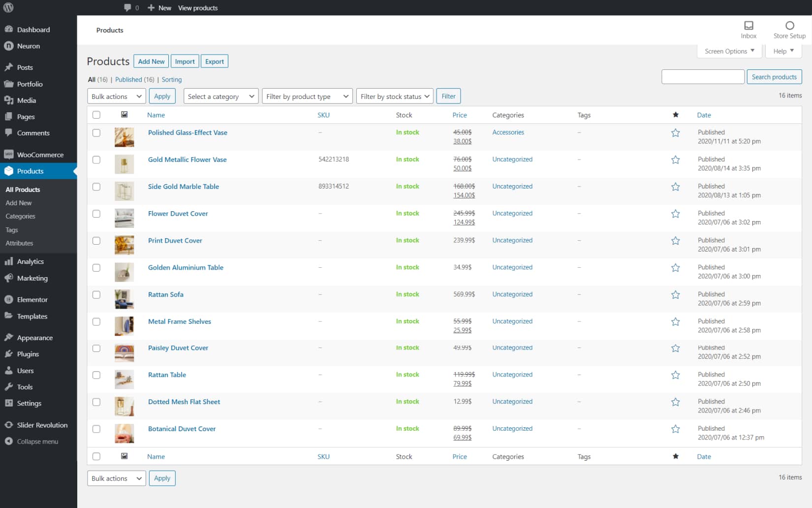Open the Analytics section icon
The image size is (812, 508).
(9, 261)
